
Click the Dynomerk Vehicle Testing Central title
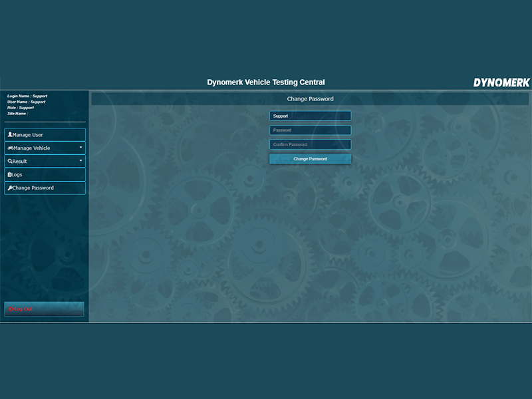[266, 82]
